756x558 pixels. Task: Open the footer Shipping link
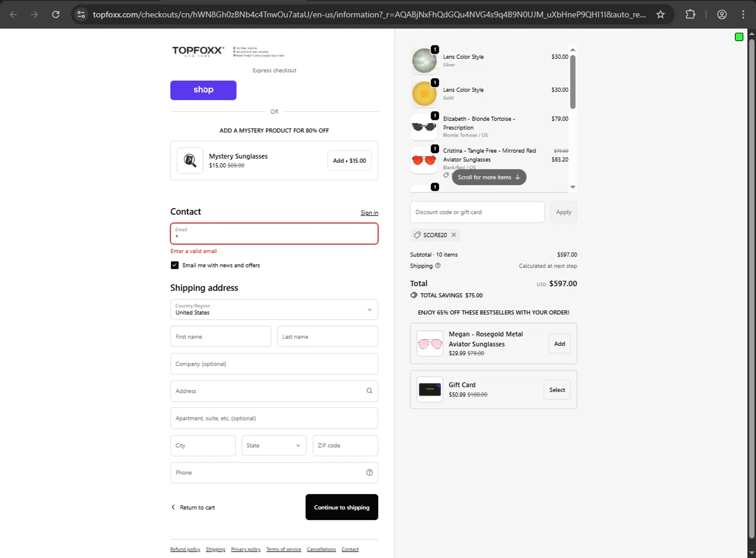click(215, 549)
